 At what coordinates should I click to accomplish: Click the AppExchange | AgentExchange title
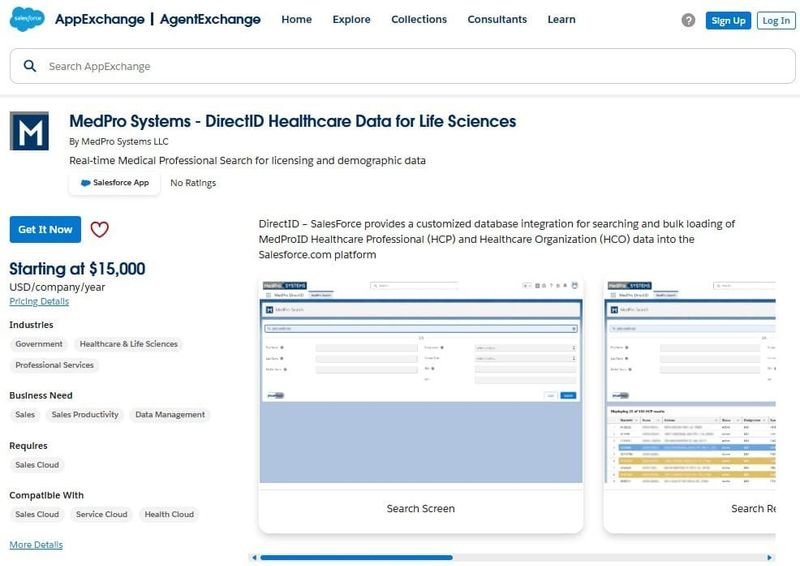point(158,19)
